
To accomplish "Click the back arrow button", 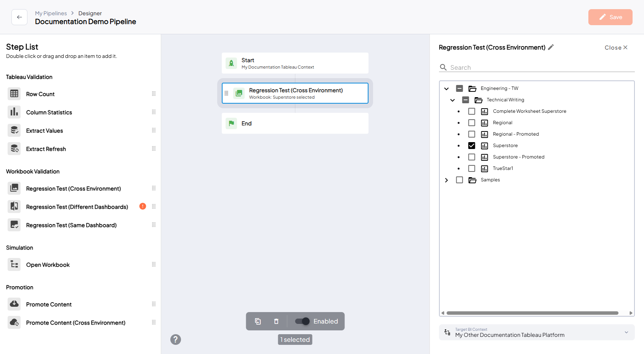I will pos(19,17).
